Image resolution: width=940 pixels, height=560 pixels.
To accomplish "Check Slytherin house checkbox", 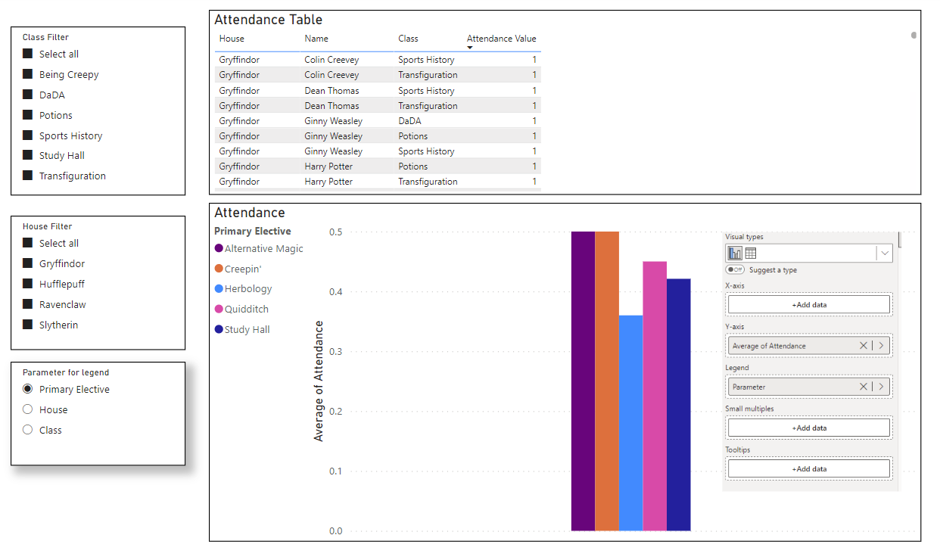I will click(x=28, y=325).
